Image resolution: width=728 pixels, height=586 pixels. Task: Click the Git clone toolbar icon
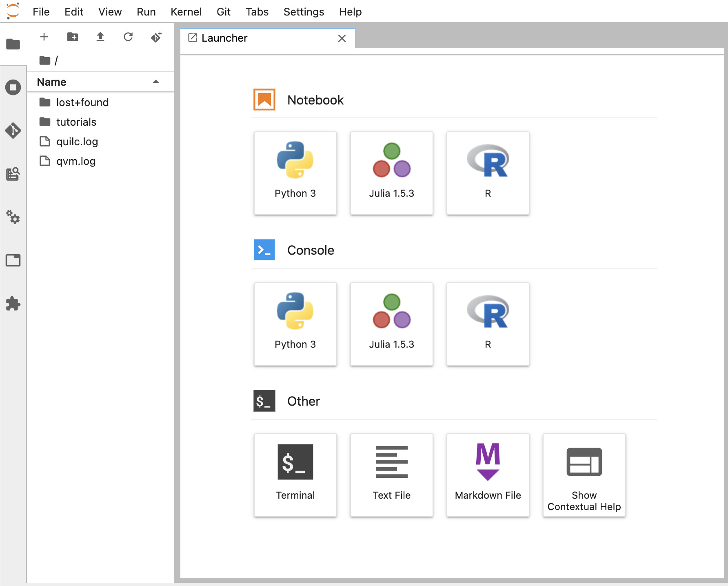(156, 37)
